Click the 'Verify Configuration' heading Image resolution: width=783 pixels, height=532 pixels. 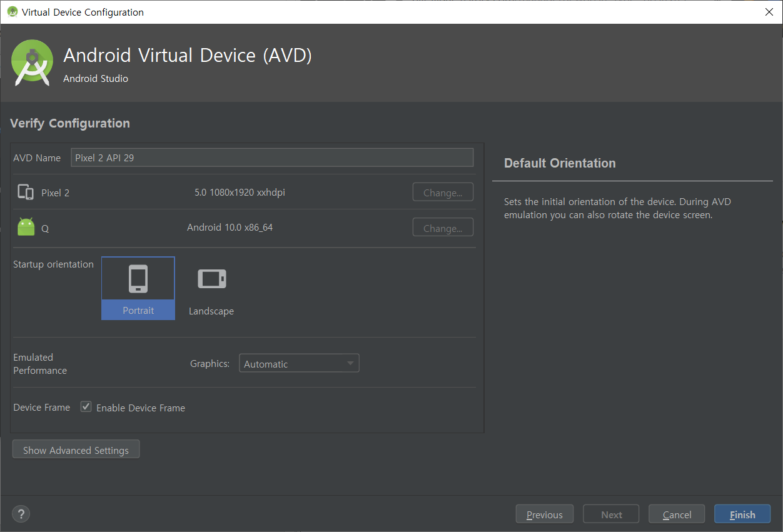(70, 123)
